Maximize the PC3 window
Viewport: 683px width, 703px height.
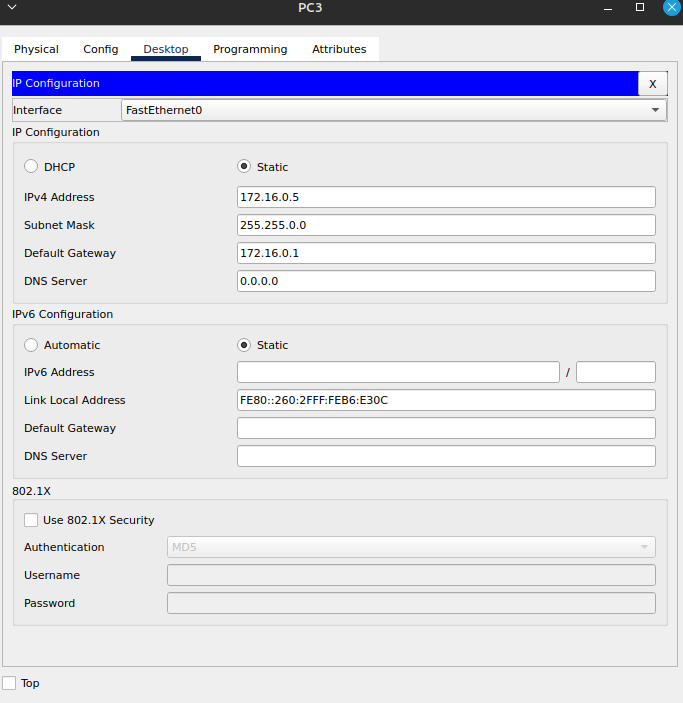640,8
